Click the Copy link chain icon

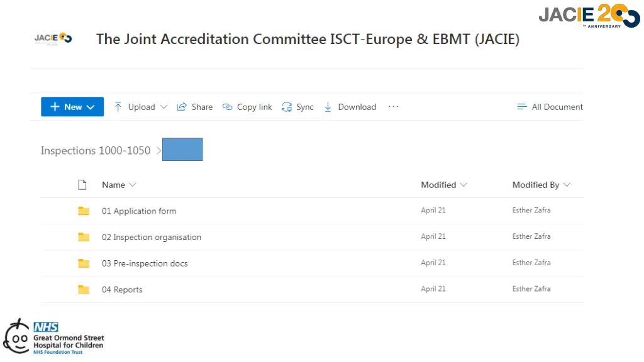[x=227, y=107]
